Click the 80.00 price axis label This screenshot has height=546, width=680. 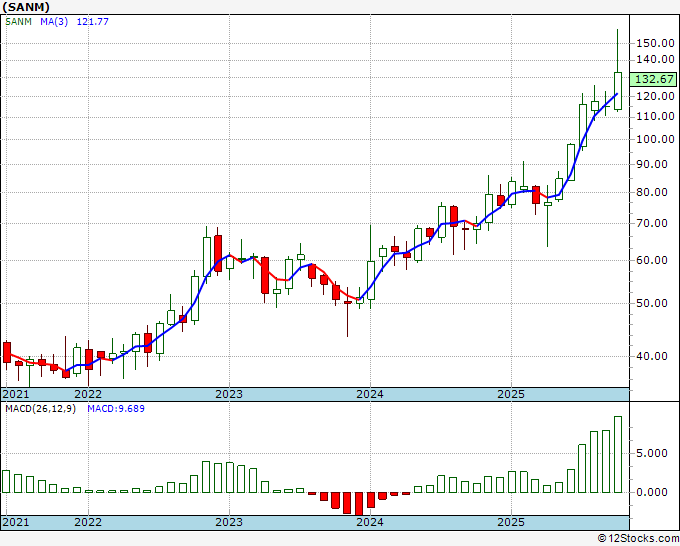(x=652, y=192)
